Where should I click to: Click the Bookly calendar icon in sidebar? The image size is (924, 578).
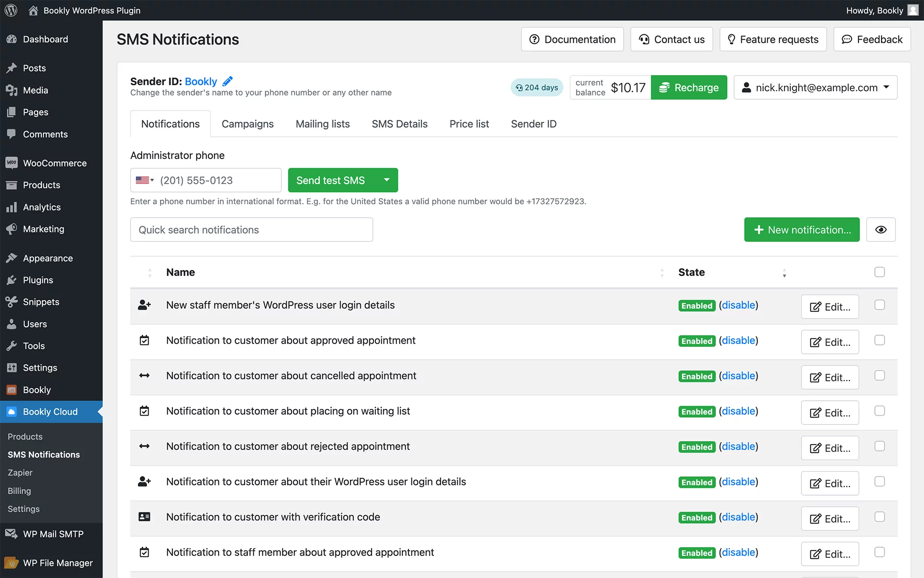(12, 390)
